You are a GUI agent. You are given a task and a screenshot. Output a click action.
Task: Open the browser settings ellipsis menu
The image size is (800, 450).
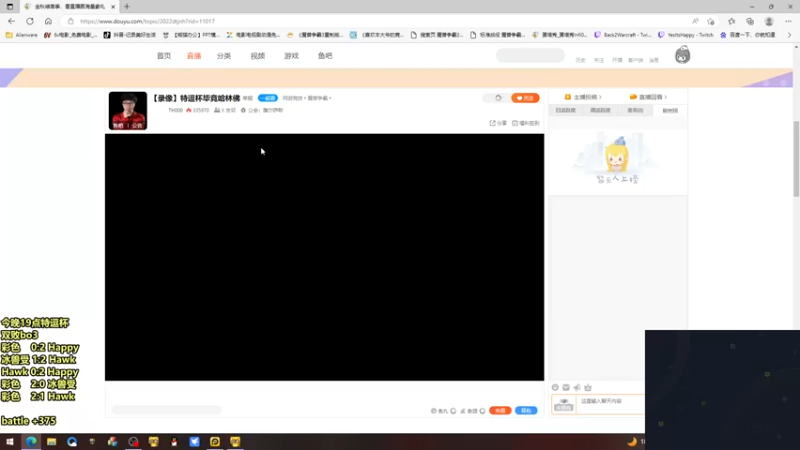pyautogui.click(x=788, y=21)
